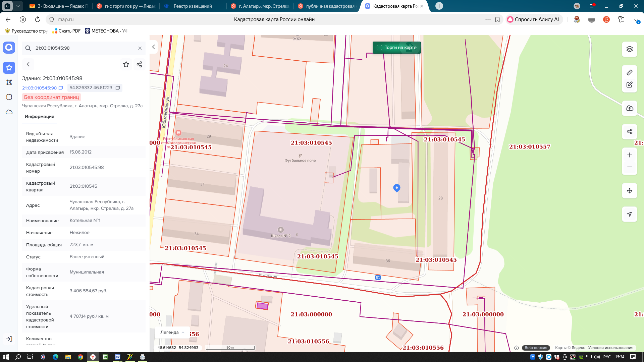
Task: Copy coordinates 54.826332 46.61223
Action: 118,88
